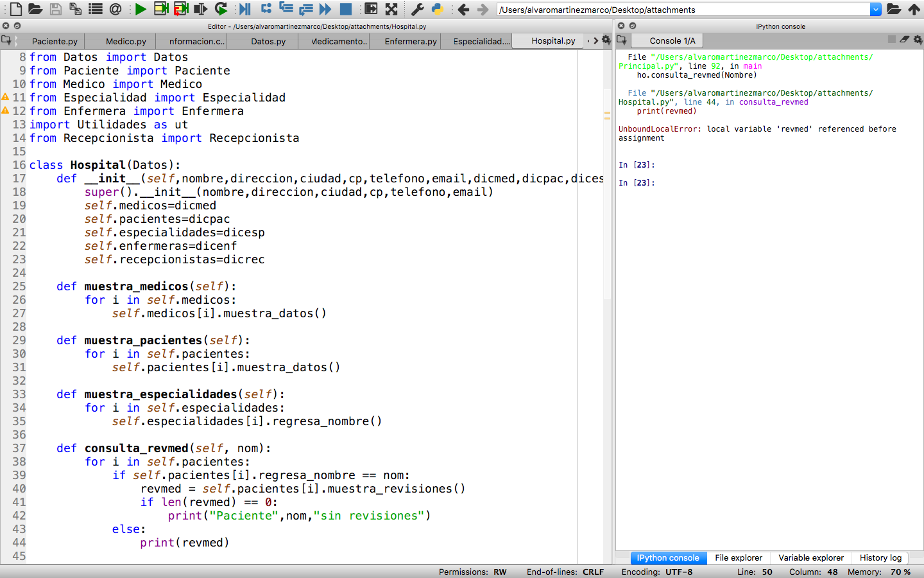Switch to the Especialidad tab
Screen dimensions: 924x578
[481, 41]
